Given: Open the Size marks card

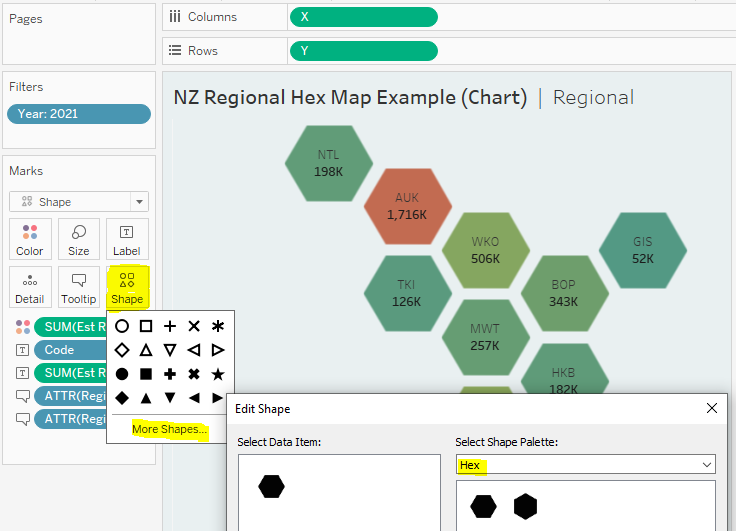Looking at the screenshot, I should coord(79,239).
